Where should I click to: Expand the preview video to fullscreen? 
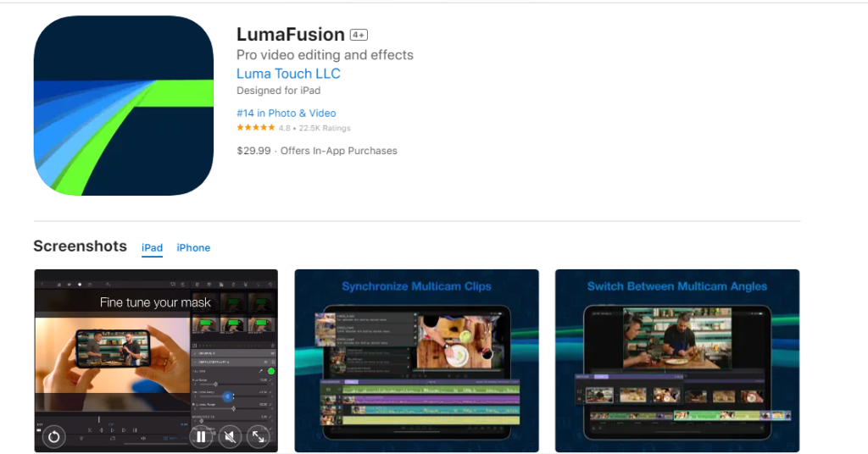pos(259,437)
